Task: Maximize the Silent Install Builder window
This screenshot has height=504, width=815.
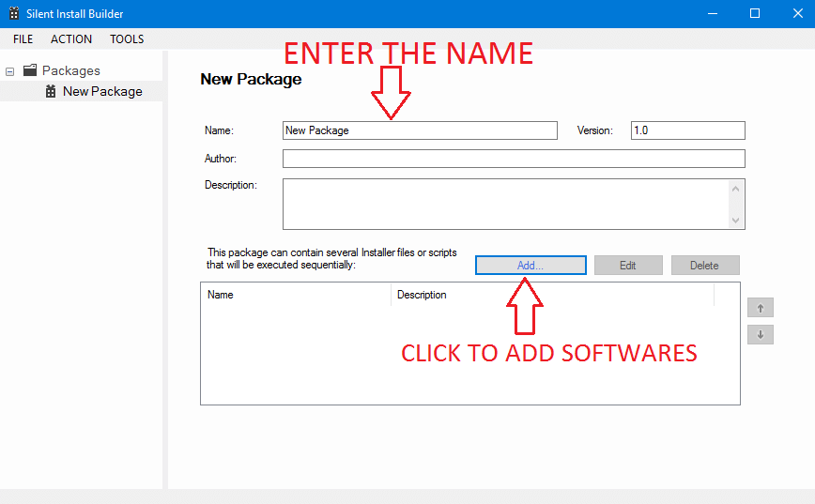Action: [755, 13]
